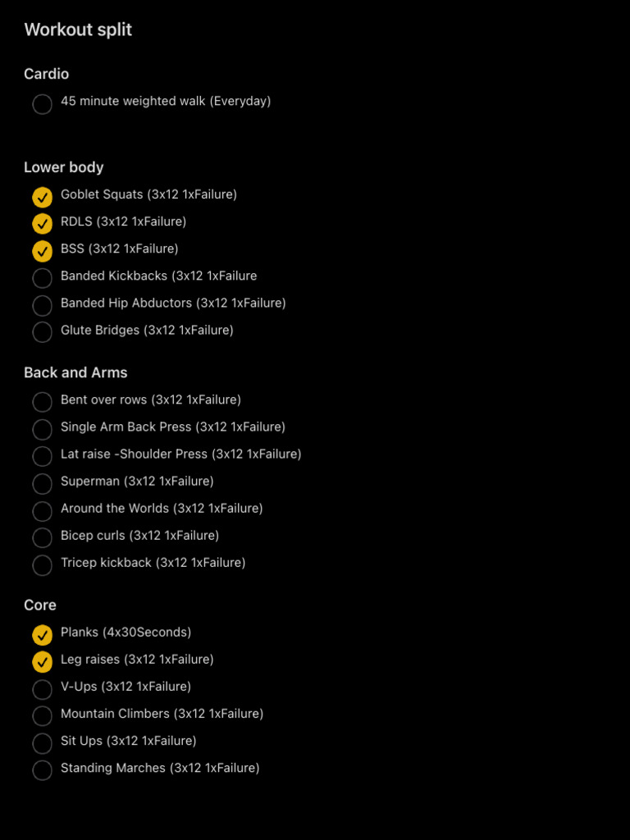The image size is (630, 840).
Task: Check the Lat raise -Shoulder Press item
Action: 43,456
